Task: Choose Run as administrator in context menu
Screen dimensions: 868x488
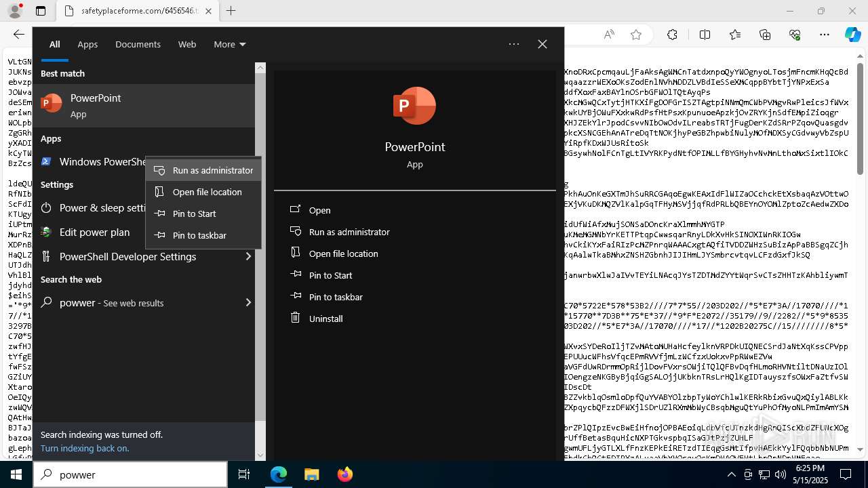Action: click(203, 170)
